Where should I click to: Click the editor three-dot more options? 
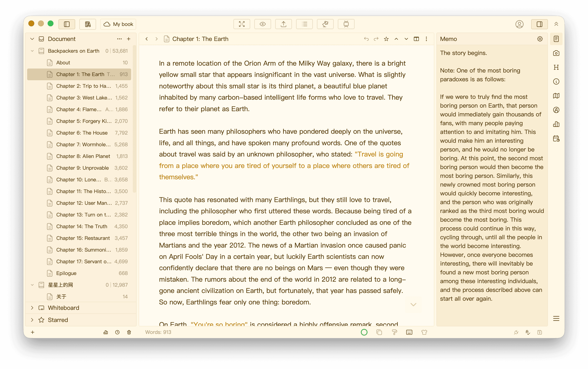(x=426, y=39)
